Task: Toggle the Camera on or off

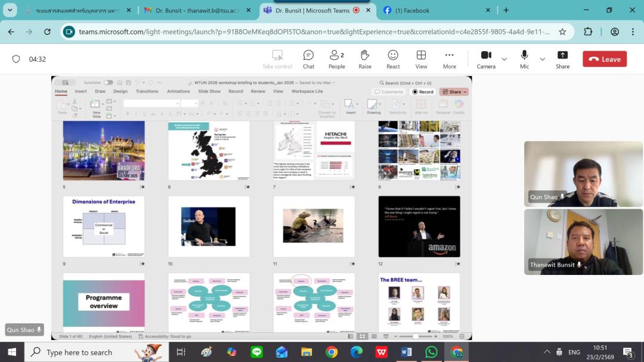Action: point(486,59)
